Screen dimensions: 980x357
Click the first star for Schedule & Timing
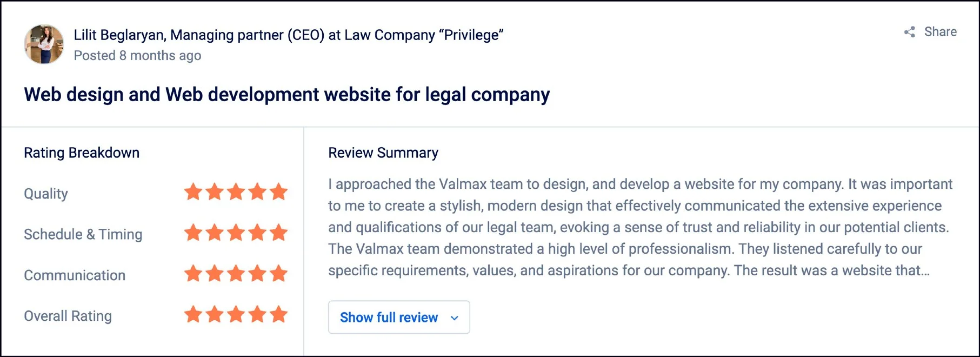(193, 233)
